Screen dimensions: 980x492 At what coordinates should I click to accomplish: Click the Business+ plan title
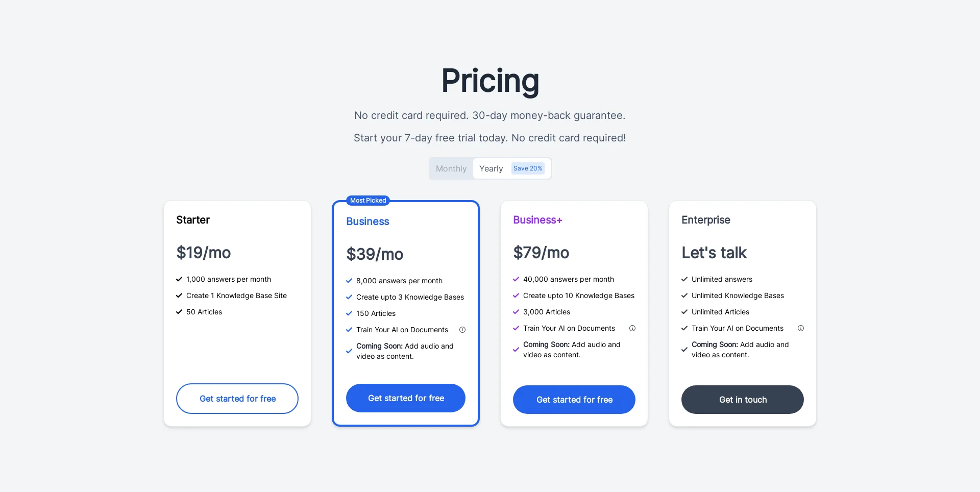click(537, 220)
